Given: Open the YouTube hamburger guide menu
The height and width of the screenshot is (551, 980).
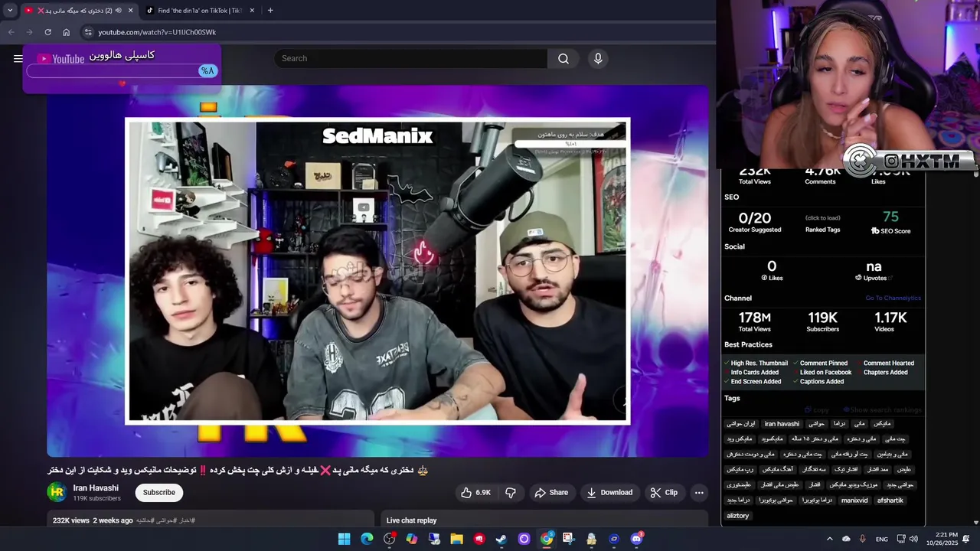Looking at the screenshot, I should coord(18,58).
